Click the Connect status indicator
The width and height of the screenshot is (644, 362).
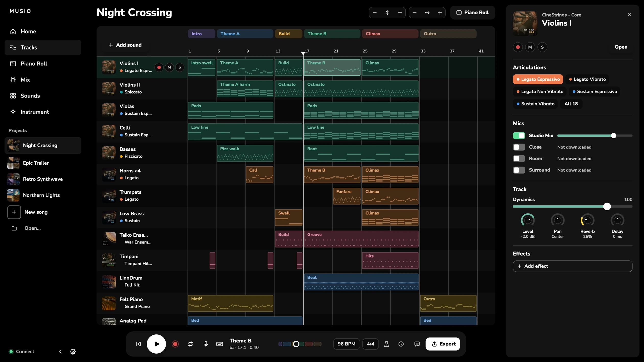tap(21, 352)
